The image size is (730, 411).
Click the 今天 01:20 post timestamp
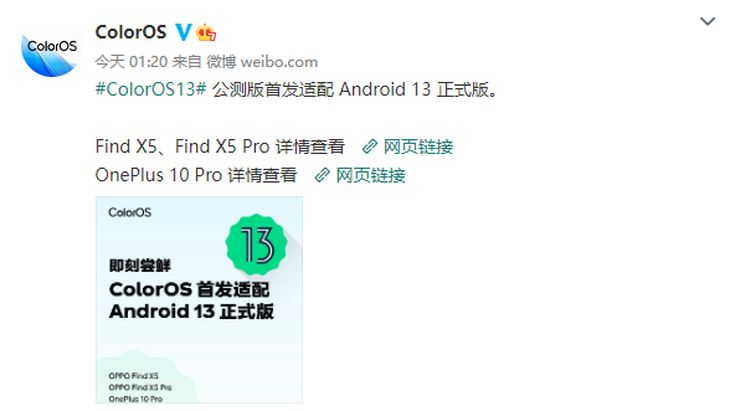pyautogui.click(x=131, y=62)
